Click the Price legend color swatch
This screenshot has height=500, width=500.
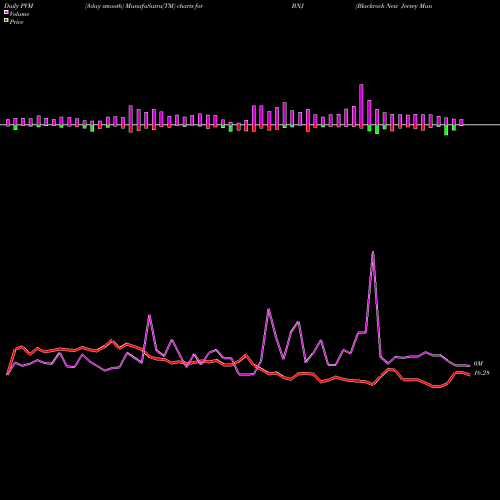pos(6,21)
